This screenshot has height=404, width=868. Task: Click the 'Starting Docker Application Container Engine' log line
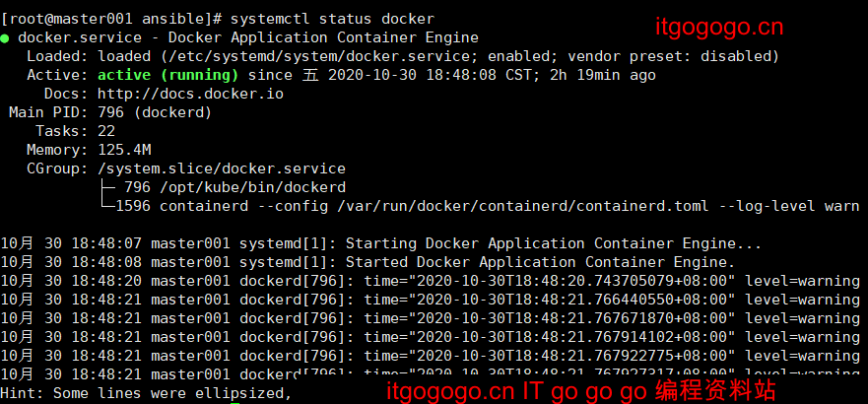(381, 243)
